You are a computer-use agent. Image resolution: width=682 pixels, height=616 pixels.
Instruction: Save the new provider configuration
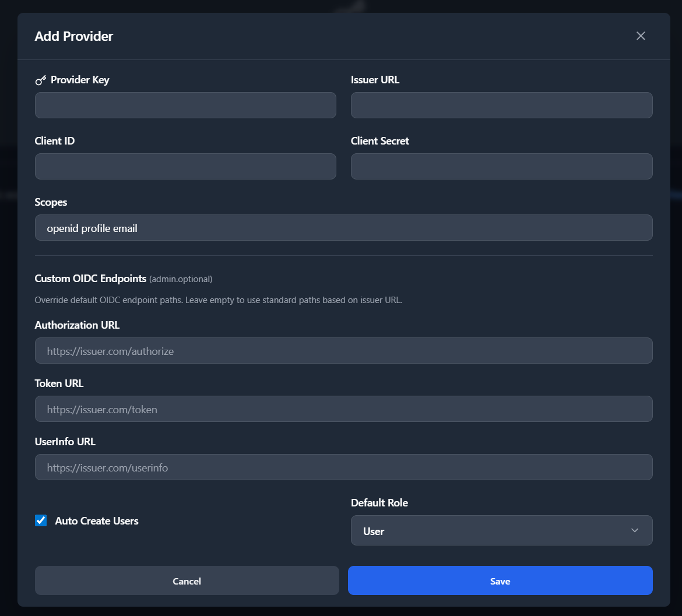(500, 580)
